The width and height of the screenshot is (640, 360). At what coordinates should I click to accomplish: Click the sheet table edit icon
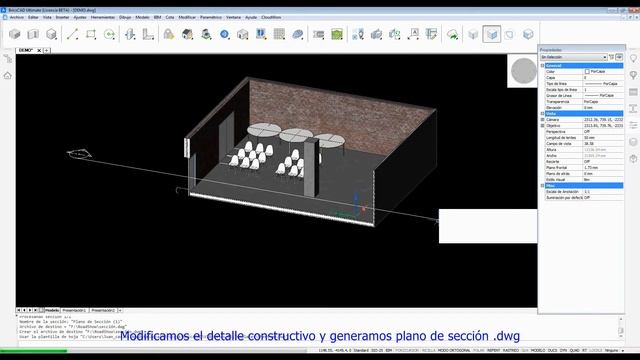431,34
